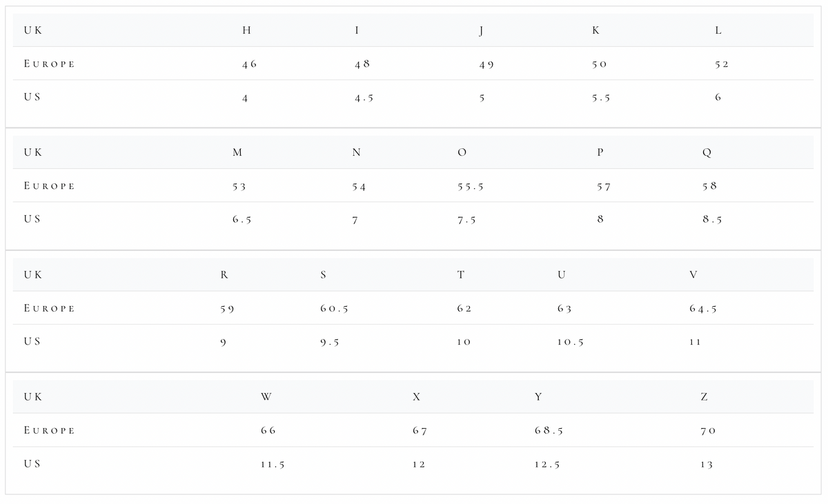Click the US size 4.5 value
Screen dimensions: 828x504
point(364,98)
